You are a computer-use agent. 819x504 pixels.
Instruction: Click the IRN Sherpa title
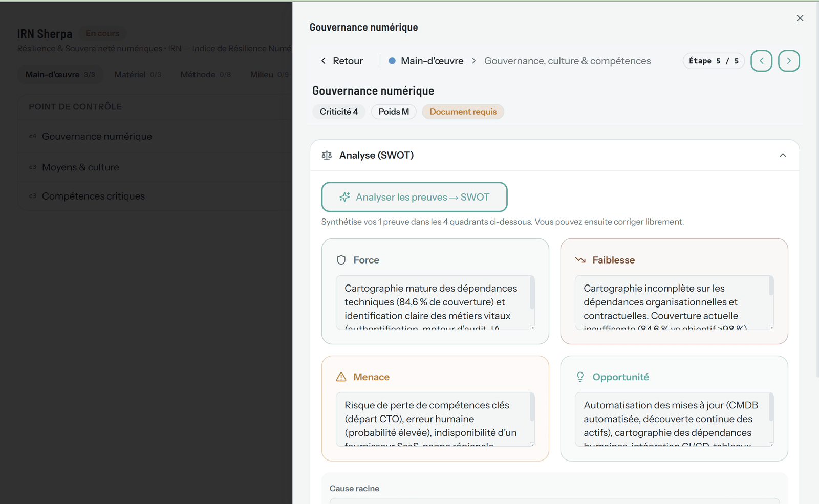(x=45, y=34)
